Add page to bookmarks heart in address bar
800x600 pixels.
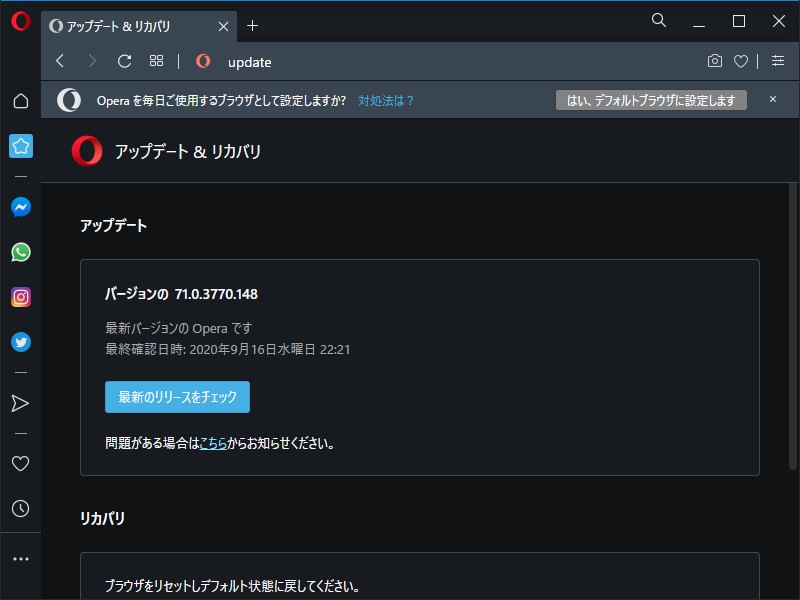coord(741,61)
